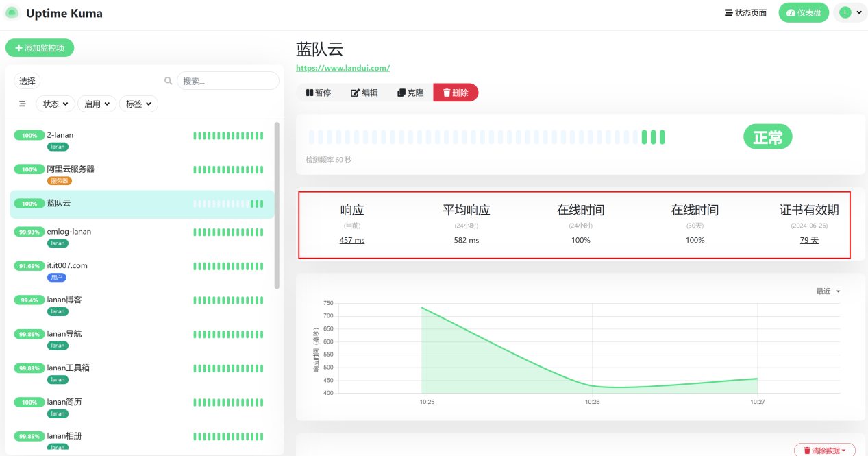Click the magnifier search icon
The width and height of the screenshot is (868, 456).
169,81
